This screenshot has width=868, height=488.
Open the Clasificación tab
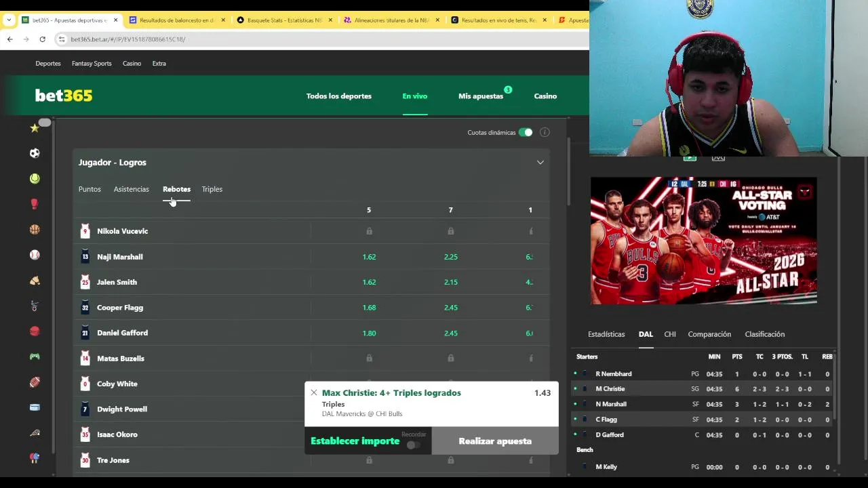click(x=764, y=334)
